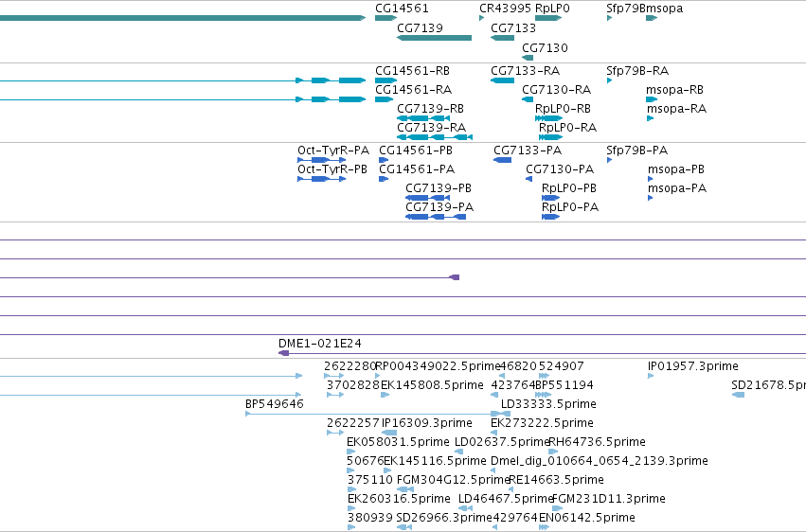Open EST EK273222.5prime
The height and width of the screenshot is (532, 806).
pyautogui.click(x=543, y=424)
